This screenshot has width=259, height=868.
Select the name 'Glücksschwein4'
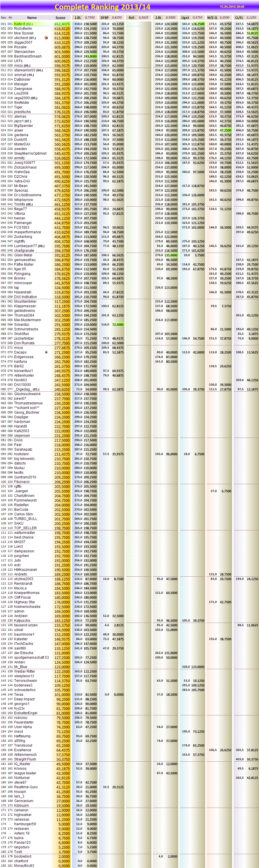pos(27,394)
